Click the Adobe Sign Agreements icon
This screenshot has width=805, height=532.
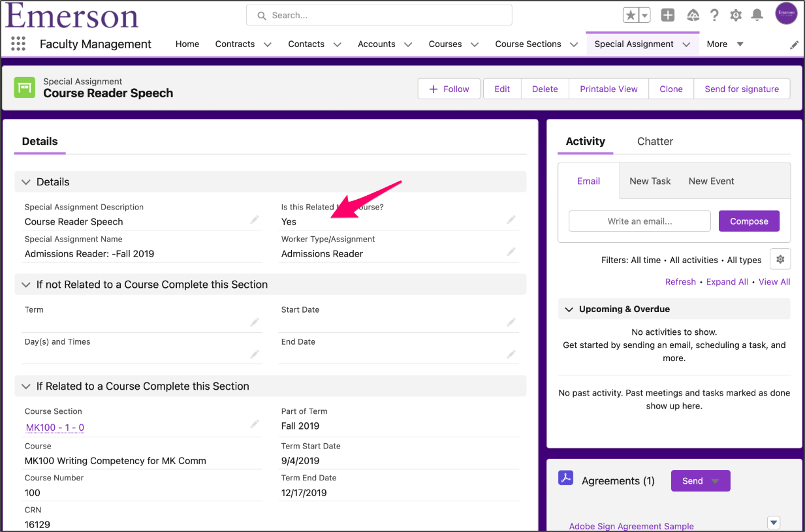(565, 478)
